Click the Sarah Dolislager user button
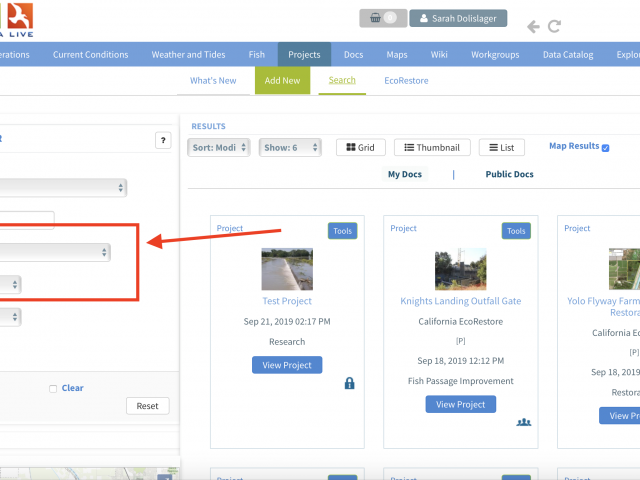The height and width of the screenshot is (480, 640). tap(458, 18)
